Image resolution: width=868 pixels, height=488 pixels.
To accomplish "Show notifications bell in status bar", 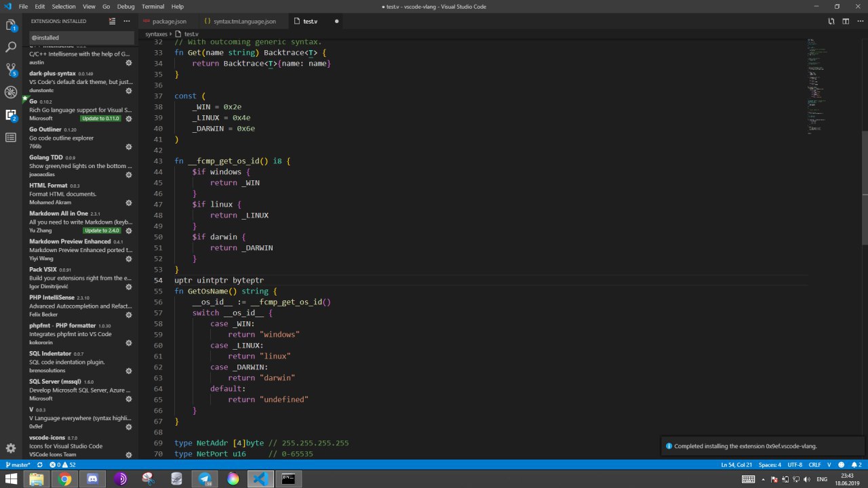I will point(856,465).
